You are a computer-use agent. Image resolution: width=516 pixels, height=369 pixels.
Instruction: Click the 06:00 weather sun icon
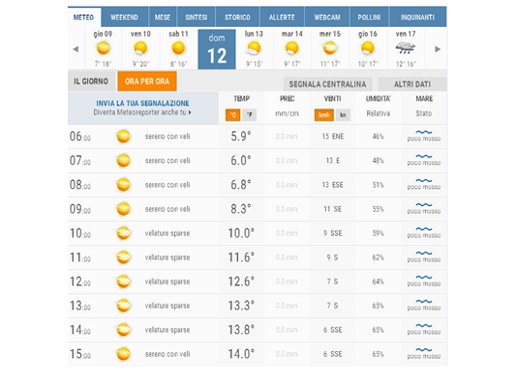coord(123,136)
